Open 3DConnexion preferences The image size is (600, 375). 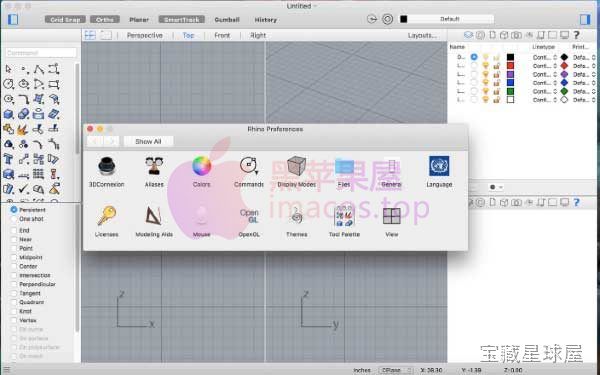tap(106, 171)
